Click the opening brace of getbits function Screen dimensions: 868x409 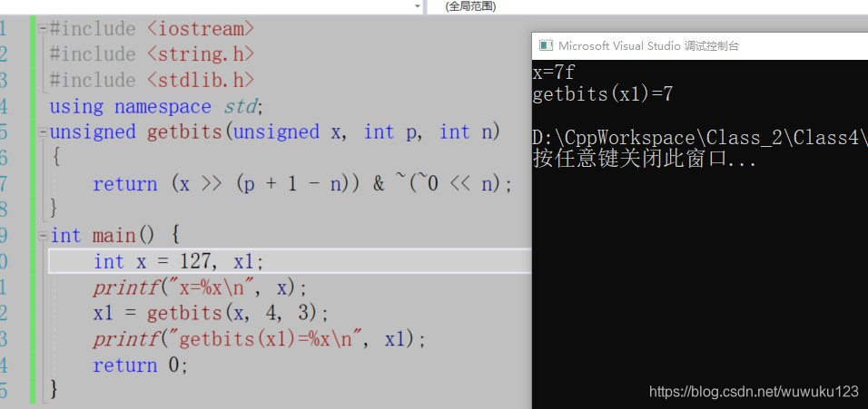click(x=55, y=158)
